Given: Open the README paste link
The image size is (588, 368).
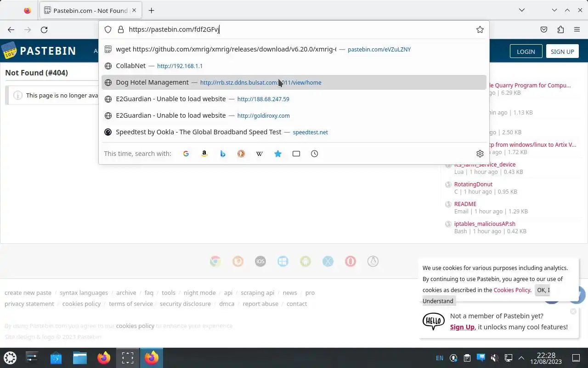Looking at the screenshot, I should tap(465, 204).
